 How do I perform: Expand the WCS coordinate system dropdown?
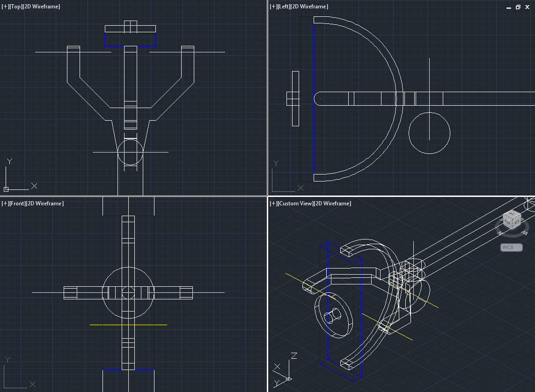click(512, 247)
